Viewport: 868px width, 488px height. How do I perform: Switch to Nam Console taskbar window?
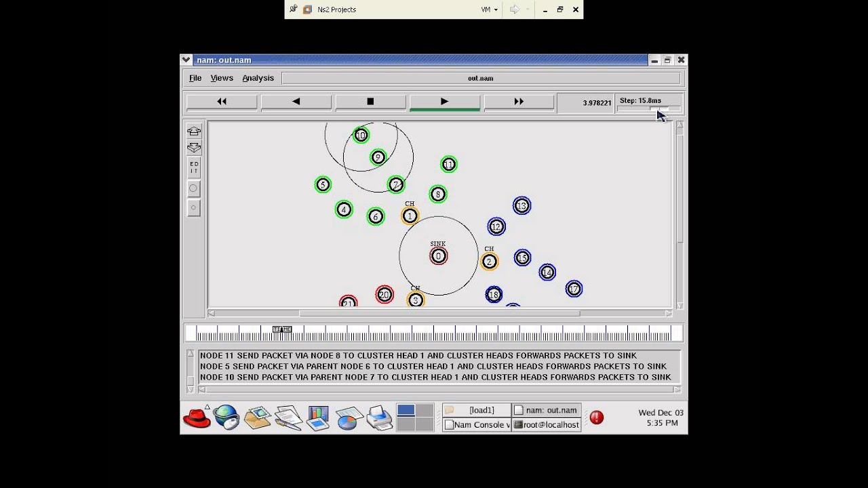click(477, 425)
